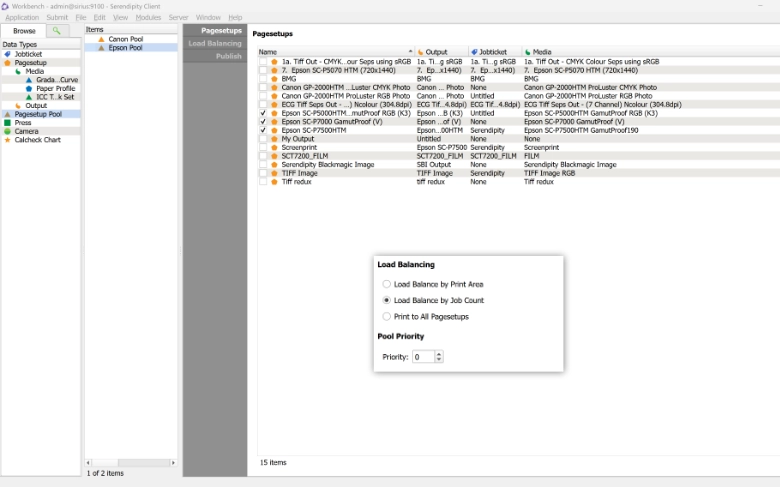Sort by the Jobticket column header

(494, 52)
